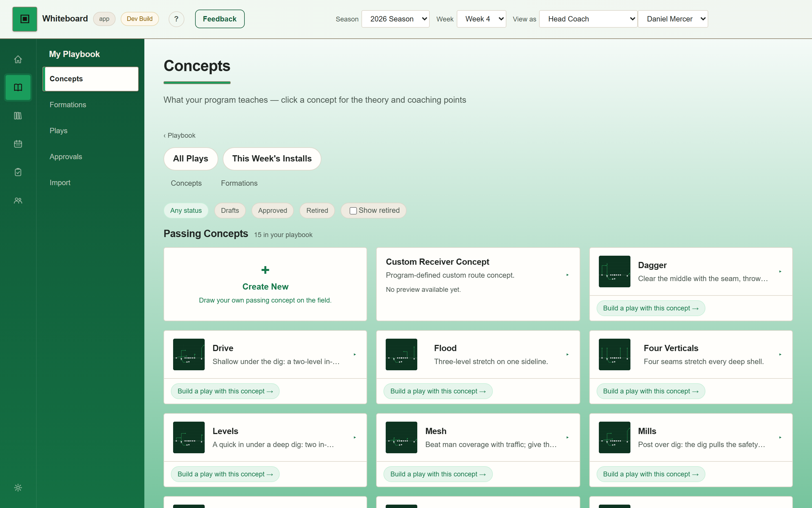812x508 pixels.
Task: Filter by Any status chip
Action: coord(186,211)
